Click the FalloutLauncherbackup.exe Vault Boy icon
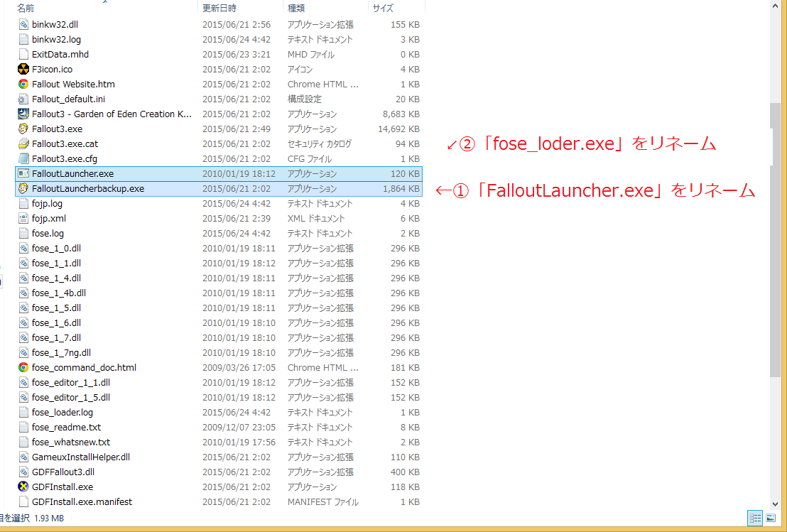Image resolution: width=787 pixels, height=532 pixels. [23, 189]
